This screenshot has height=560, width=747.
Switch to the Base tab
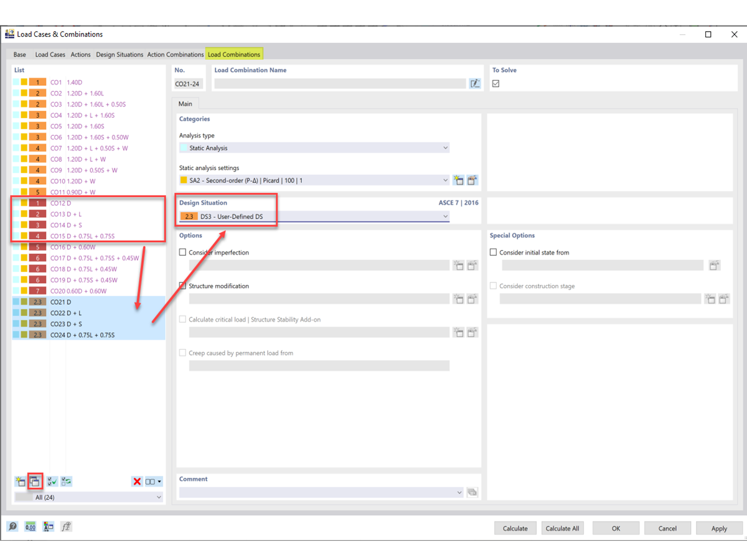tap(20, 55)
